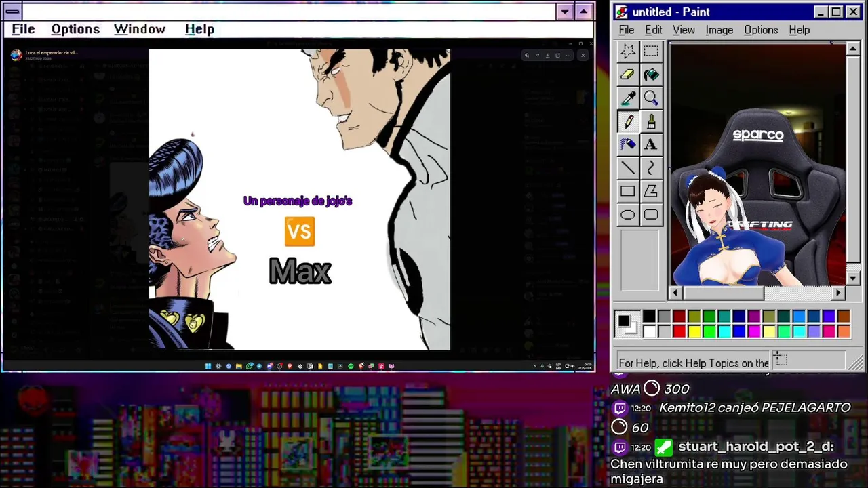This screenshot has width=868, height=488.
Task: Select the Rectangle shape tool
Action: [x=628, y=191]
